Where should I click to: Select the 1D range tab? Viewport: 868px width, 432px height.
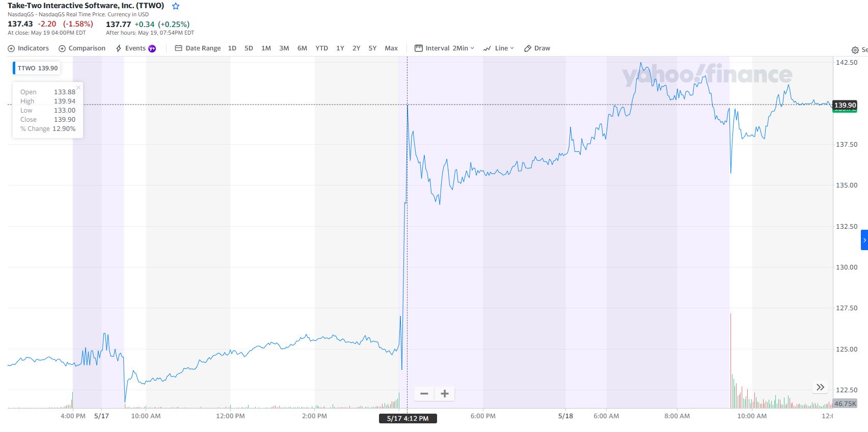pos(232,48)
